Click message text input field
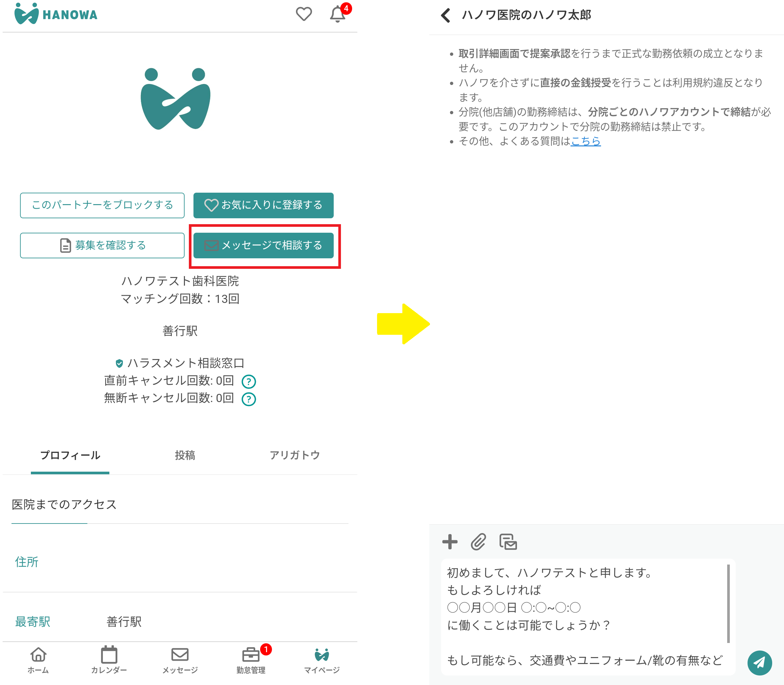 tap(581, 616)
